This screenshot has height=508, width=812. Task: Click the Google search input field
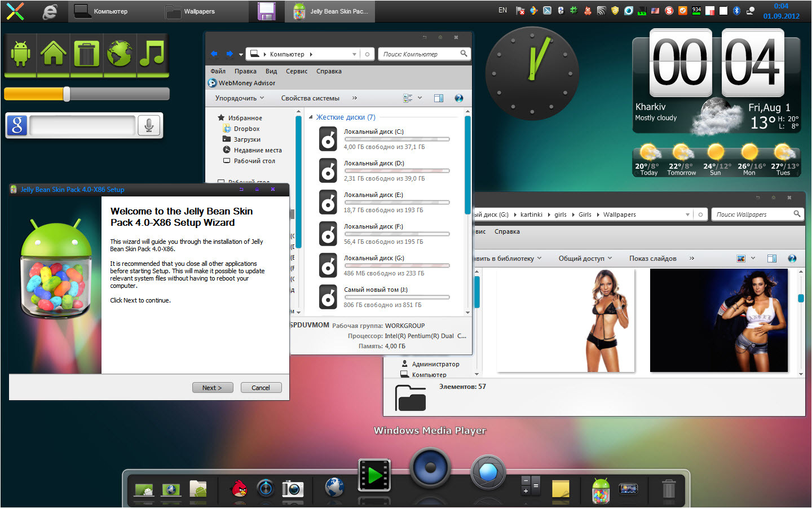click(82, 125)
